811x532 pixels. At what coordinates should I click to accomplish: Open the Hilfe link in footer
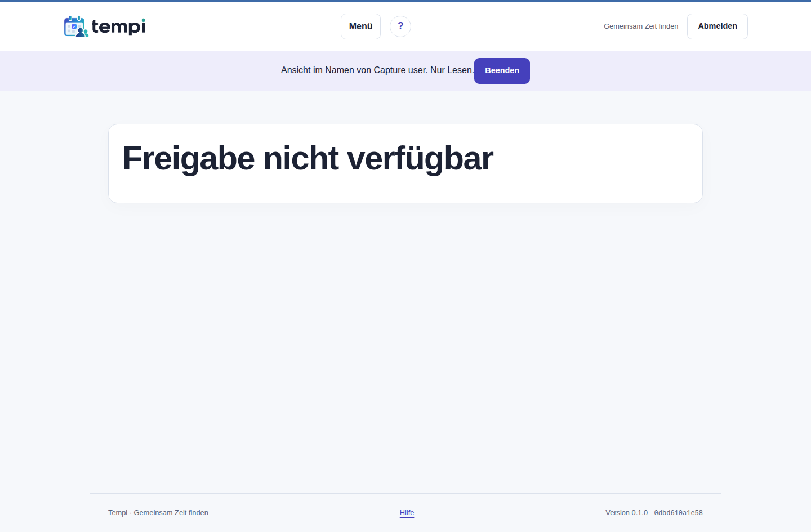point(407,513)
